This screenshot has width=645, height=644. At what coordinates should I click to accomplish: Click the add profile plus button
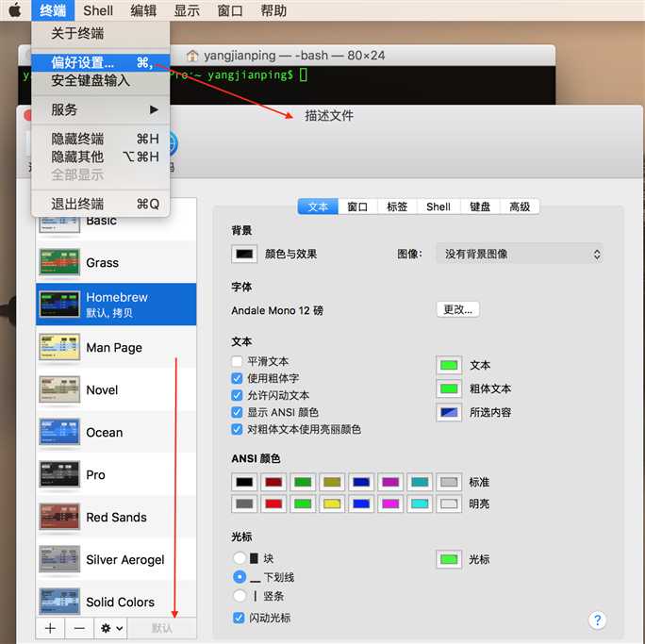point(50,628)
